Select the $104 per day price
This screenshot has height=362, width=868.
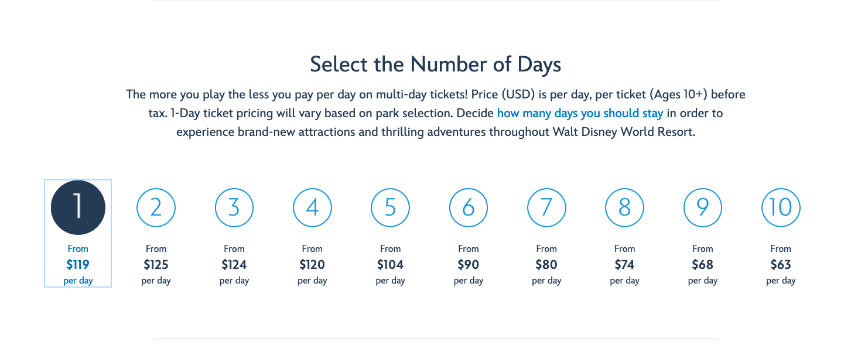click(x=390, y=265)
